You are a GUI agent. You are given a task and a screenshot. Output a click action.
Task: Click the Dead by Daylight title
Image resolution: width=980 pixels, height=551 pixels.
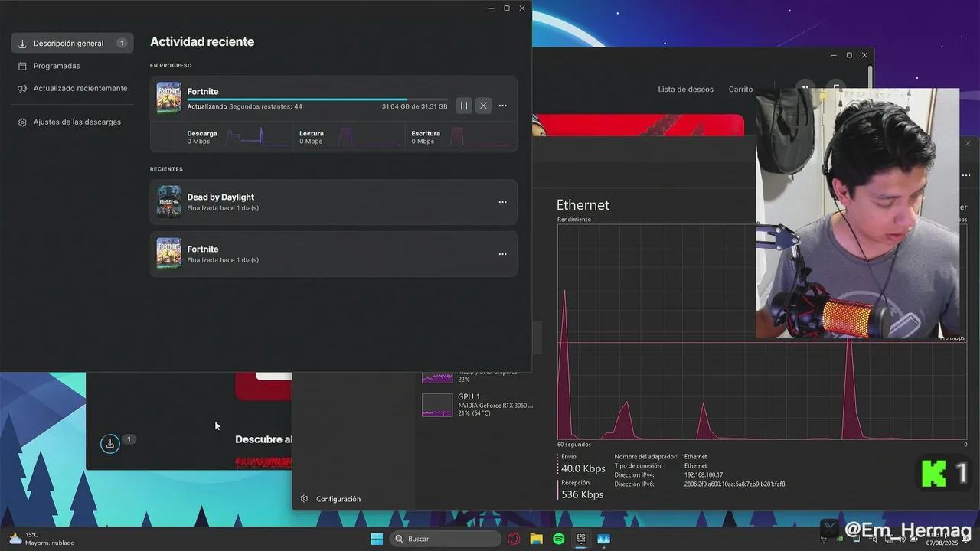(x=220, y=197)
